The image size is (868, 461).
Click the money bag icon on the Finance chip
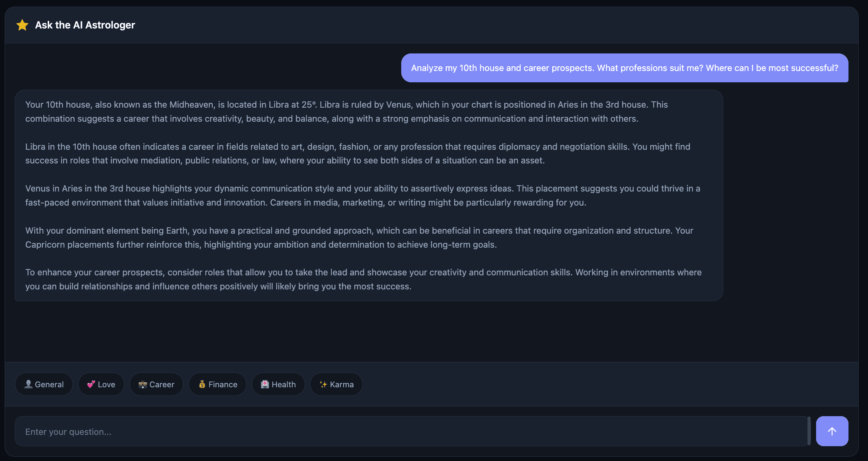(202, 384)
